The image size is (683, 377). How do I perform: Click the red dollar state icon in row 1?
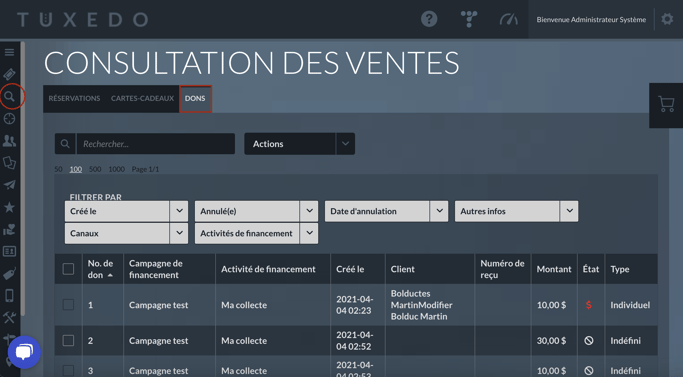588,305
